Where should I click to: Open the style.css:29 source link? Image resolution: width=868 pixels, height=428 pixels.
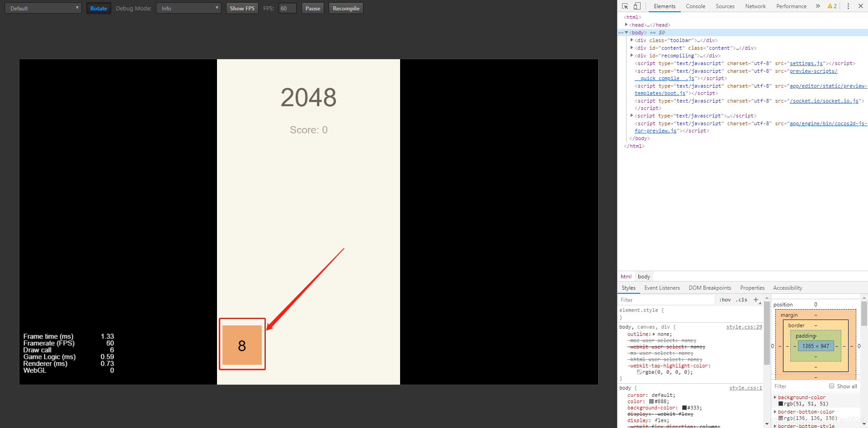(x=744, y=327)
